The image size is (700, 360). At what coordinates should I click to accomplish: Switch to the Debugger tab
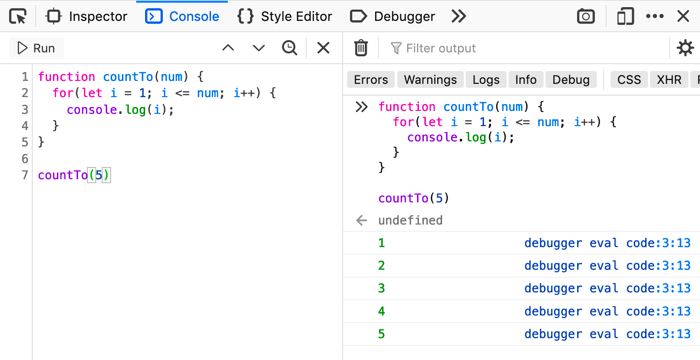click(392, 17)
